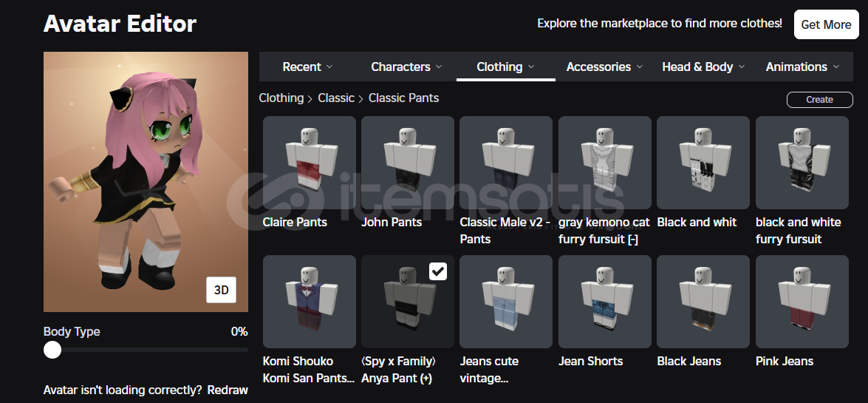Expand the Head & Body dropdown chevron
The width and height of the screenshot is (868, 403).
point(742,67)
